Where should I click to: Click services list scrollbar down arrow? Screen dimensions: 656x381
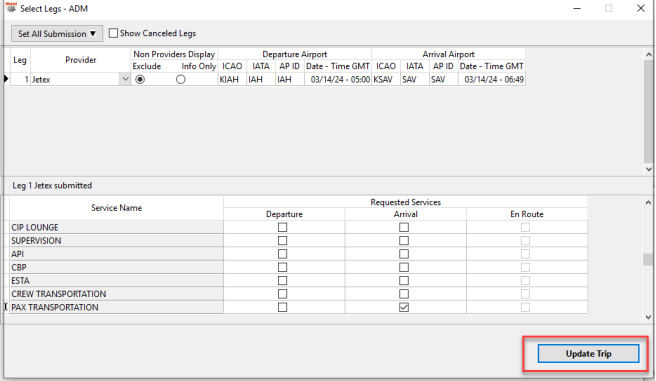pos(648,317)
